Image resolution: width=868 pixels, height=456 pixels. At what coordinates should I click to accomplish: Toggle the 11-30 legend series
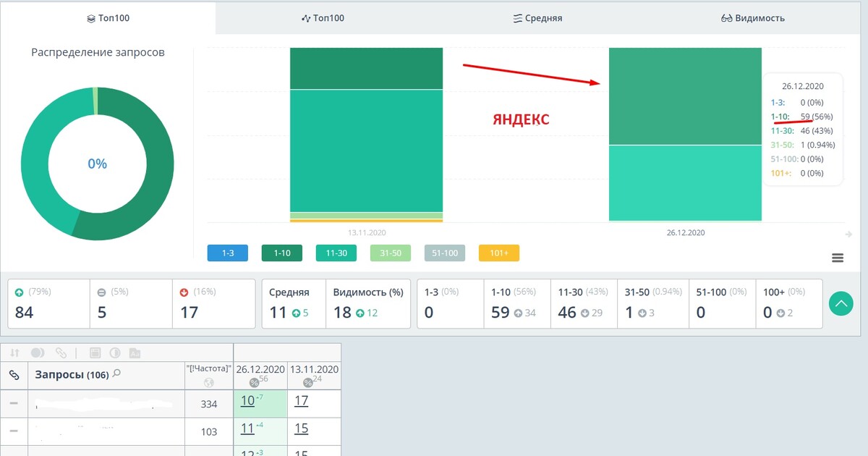(336, 253)
